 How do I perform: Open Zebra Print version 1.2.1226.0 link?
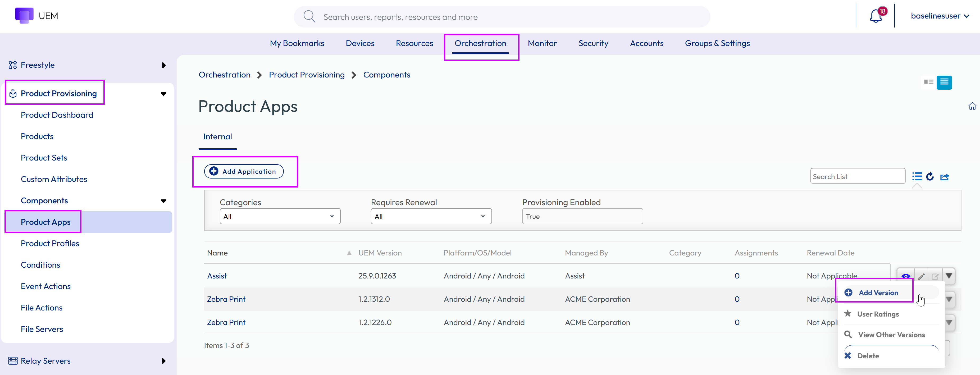point(226,322)
